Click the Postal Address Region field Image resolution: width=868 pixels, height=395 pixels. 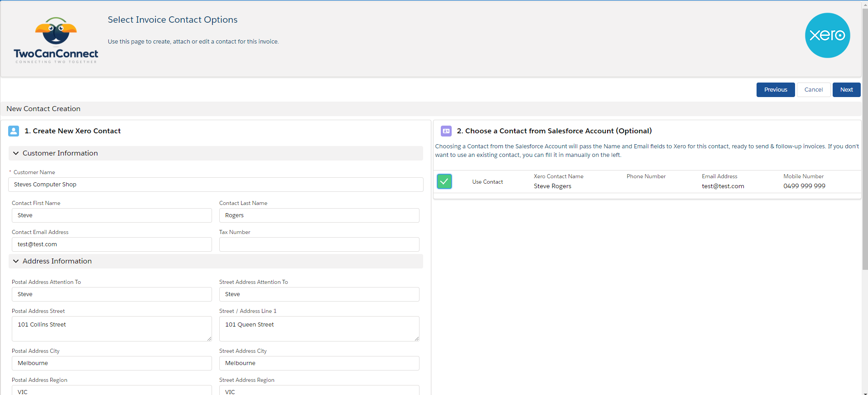[112, 390]
